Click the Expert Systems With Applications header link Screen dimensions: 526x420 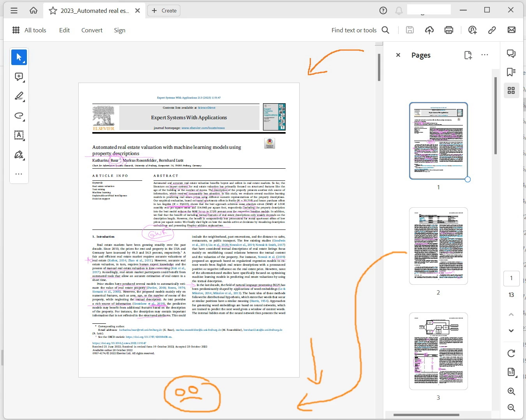coord(189,98)
